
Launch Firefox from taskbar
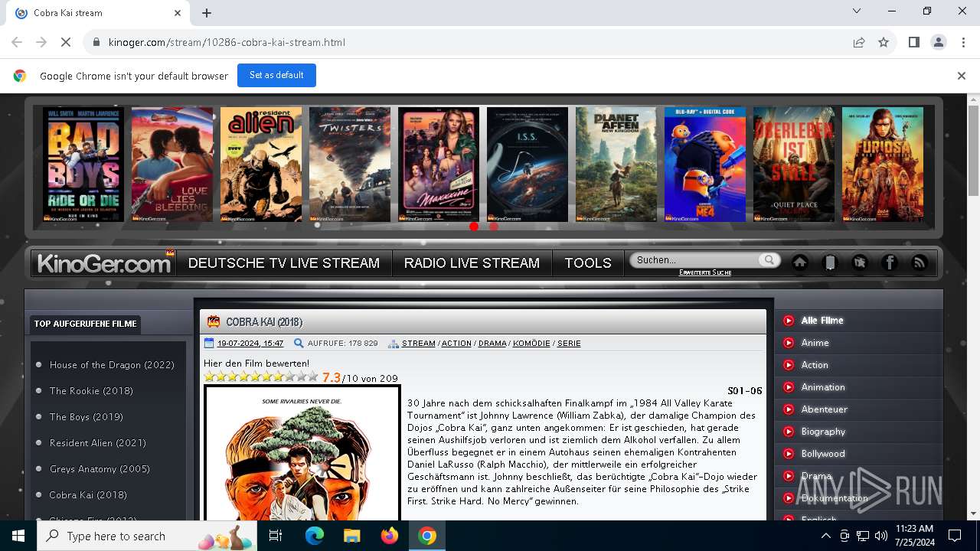coord(390,536)
